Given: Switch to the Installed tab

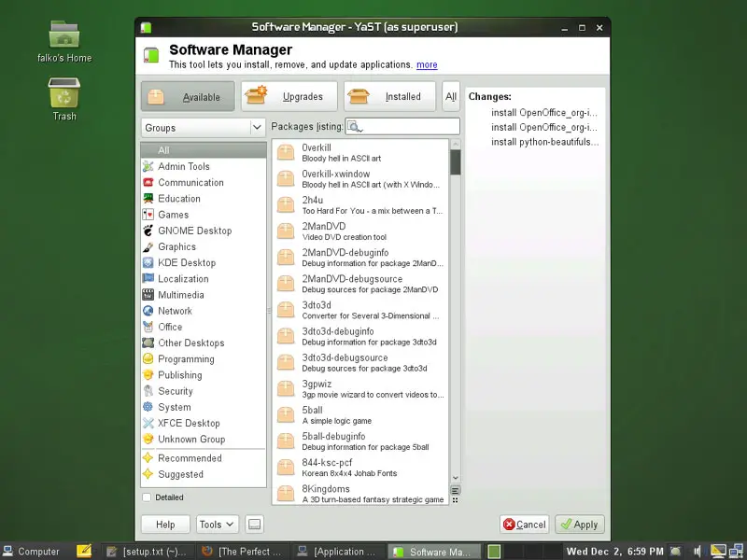Looking at the screenshot, I should pos(389,97).
